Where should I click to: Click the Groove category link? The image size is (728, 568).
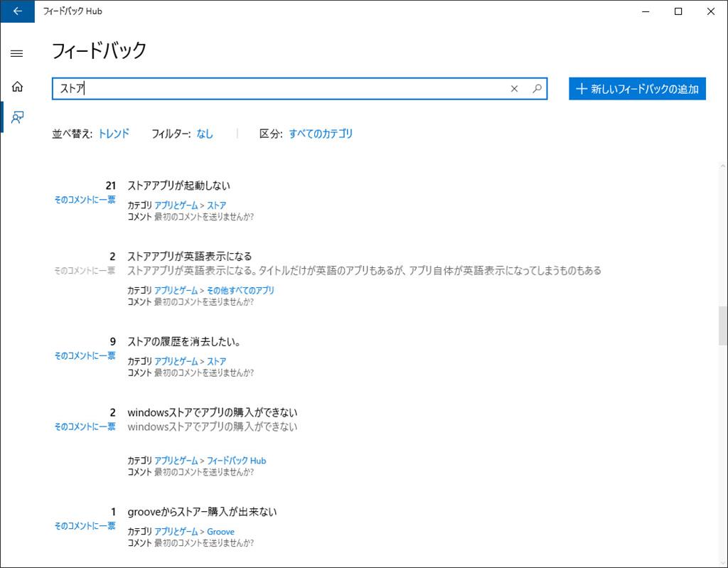[220, 532]
